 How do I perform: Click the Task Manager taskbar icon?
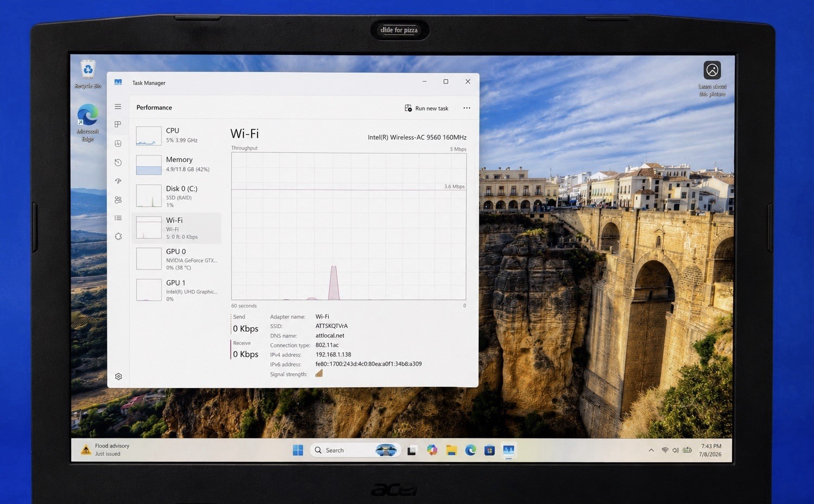508,450
